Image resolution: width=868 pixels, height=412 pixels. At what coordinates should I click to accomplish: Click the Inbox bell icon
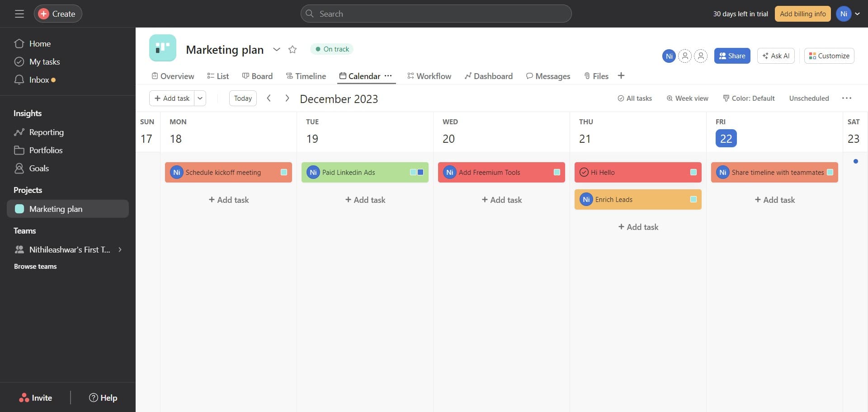coord(19,80)
